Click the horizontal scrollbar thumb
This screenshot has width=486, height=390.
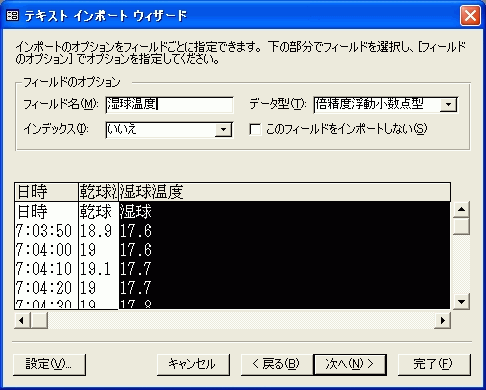click(x=39, y=321)
